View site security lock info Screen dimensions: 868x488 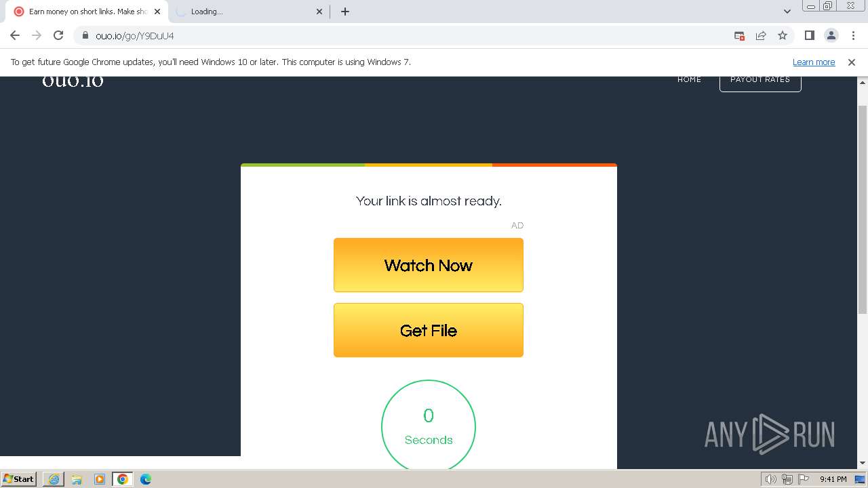click(x=85, y=35)
